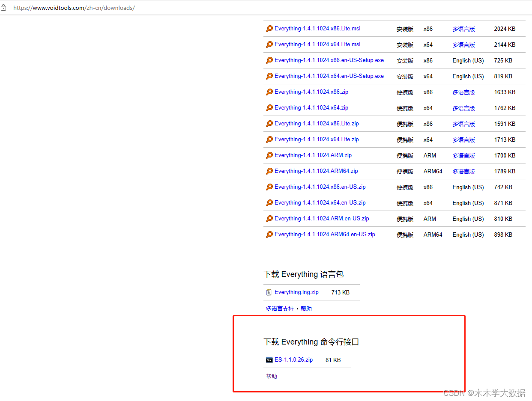Viewport: 532px width, 401px height.
Task: Click English (US) in the x86.en-US-Setup.exe row
Action: click(x=468, y=61)
